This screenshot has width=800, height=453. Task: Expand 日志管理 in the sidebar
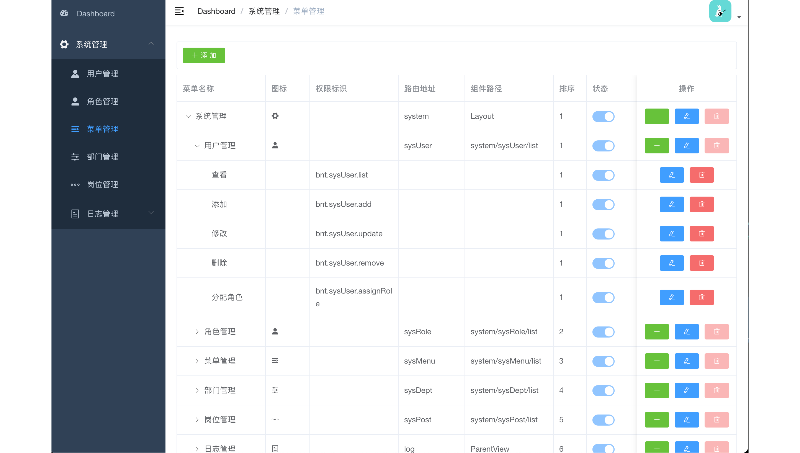108,213
